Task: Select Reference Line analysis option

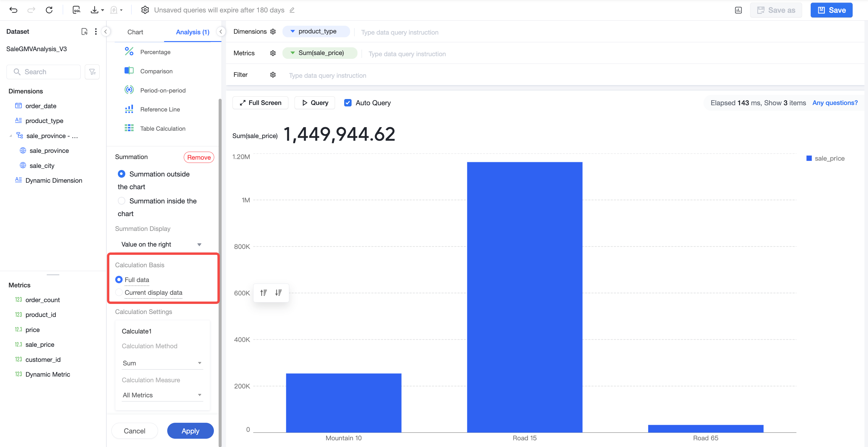Action: point(160,109)
